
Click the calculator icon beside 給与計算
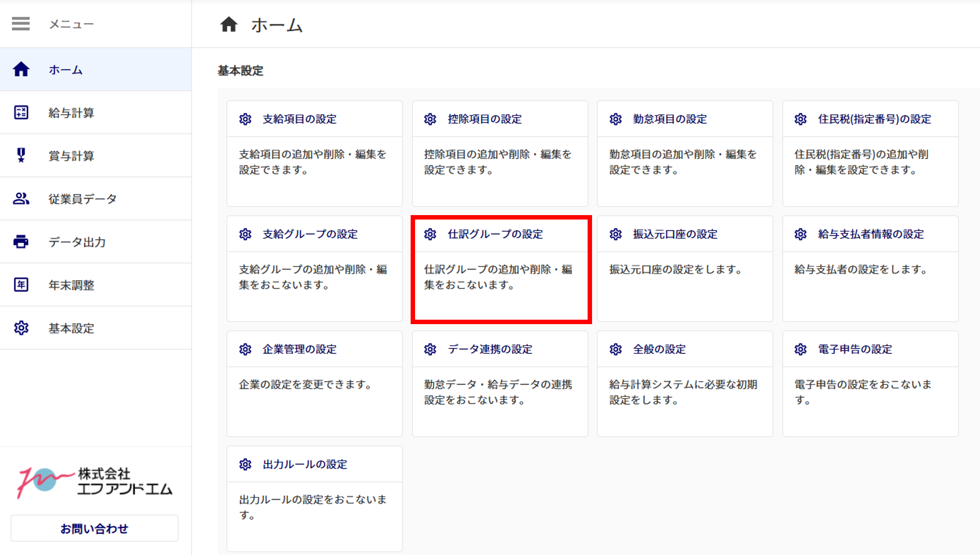pyautogui.click(x=21, y=112)
